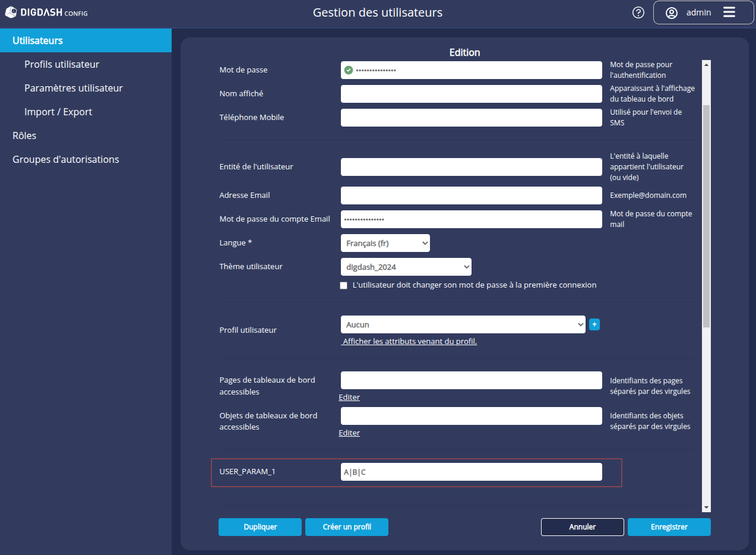Open the Langue dropdown

coord(385,243)
